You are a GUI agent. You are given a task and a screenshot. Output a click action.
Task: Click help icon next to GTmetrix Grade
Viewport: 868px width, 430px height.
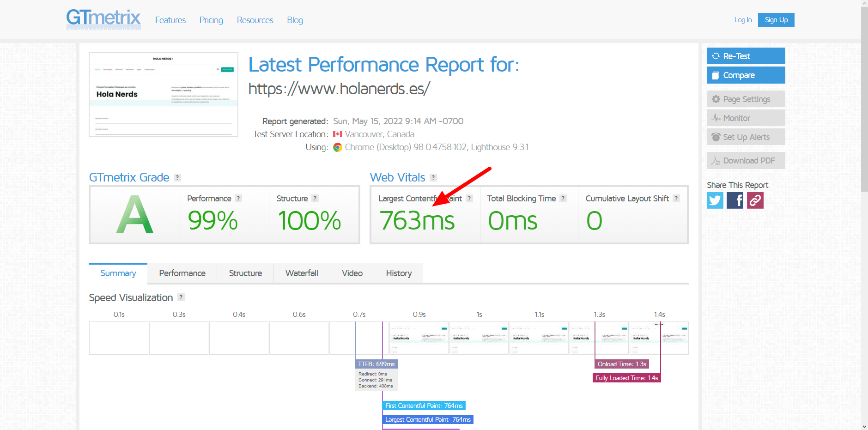(177, 177)
